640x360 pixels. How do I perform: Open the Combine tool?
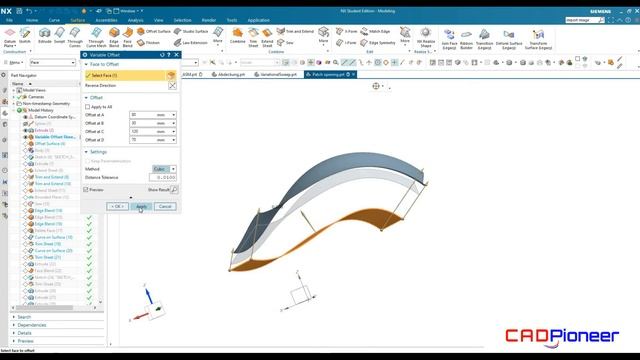[238, 36]
